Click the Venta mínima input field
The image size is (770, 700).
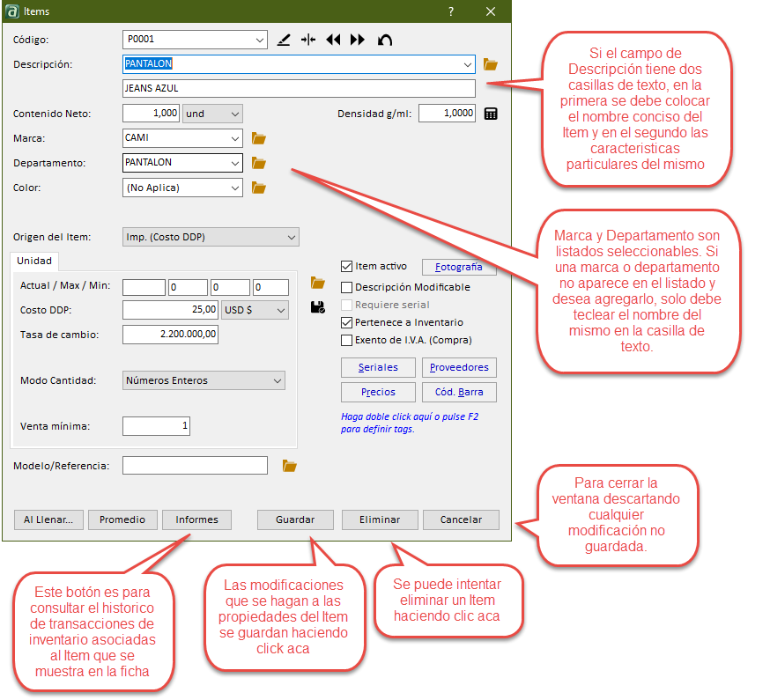(156, 426)
